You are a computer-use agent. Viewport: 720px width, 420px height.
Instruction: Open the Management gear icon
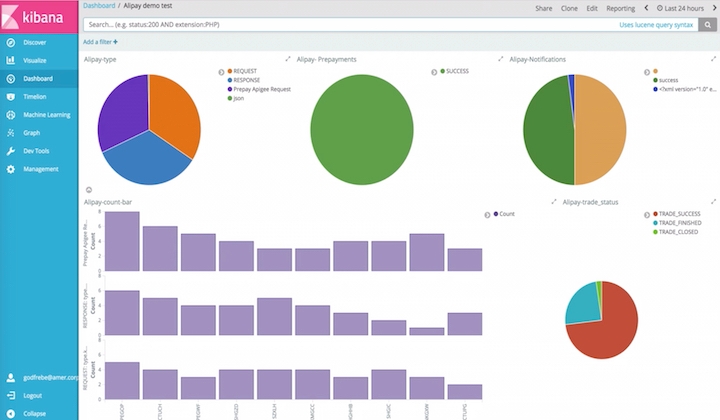coord(11,169)
